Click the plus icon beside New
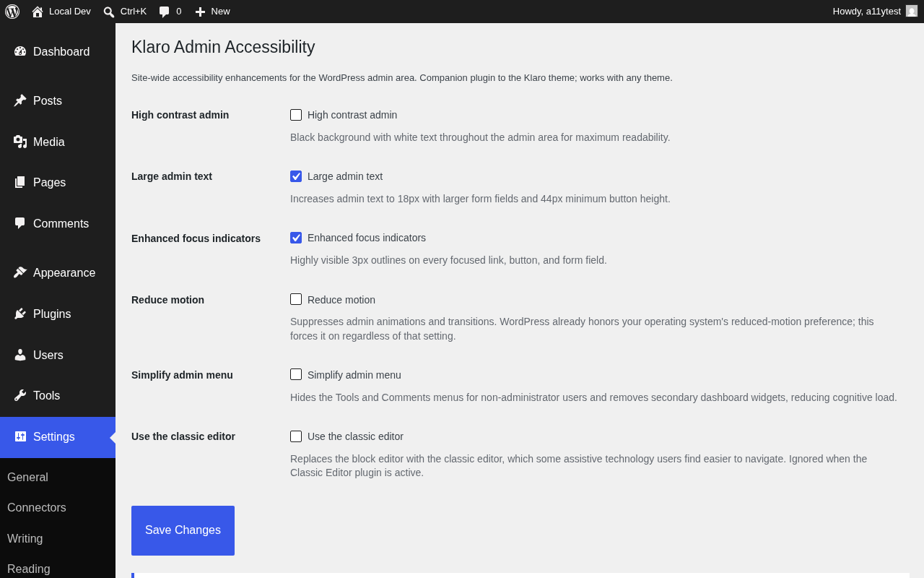 (201, 12)
